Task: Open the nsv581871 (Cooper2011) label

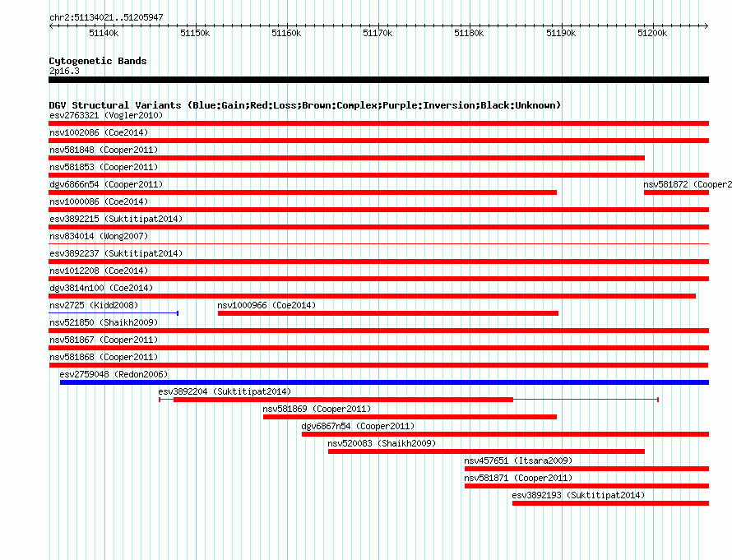Action: (x=518, y=478)
